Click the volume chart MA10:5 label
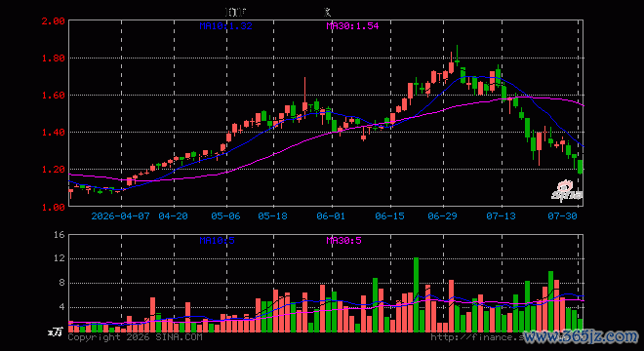Image resolution: width=644 pixels, height=351 pixels. 217,240
